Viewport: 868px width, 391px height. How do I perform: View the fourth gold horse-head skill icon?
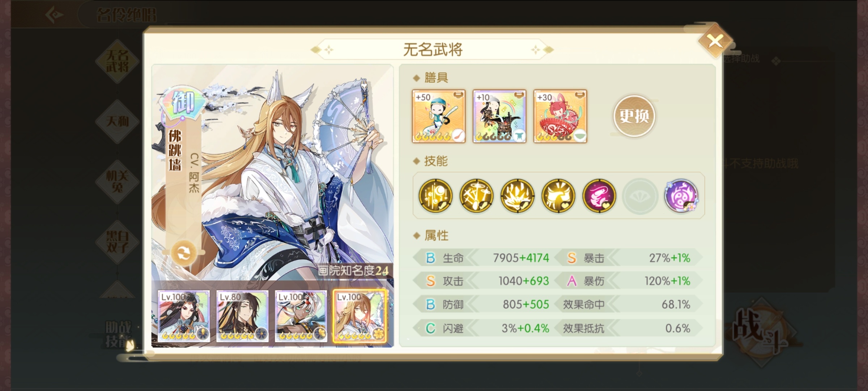click(558, 195)
